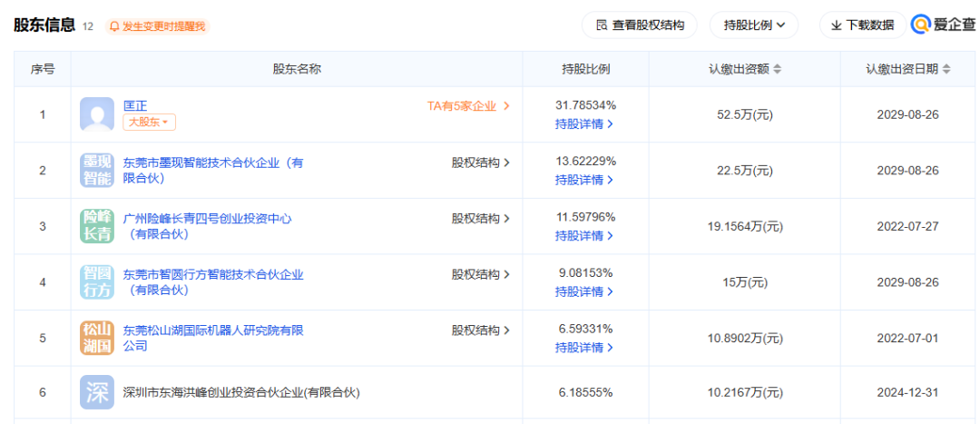
Task: Click the 52.5万(元) amount cell
Action: click(x=744, y=115)
